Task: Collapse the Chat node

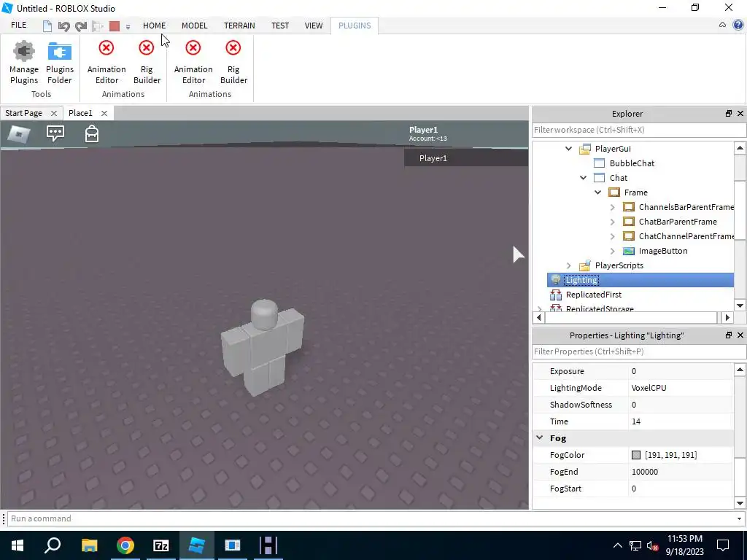Action: (x=583, y=178)
